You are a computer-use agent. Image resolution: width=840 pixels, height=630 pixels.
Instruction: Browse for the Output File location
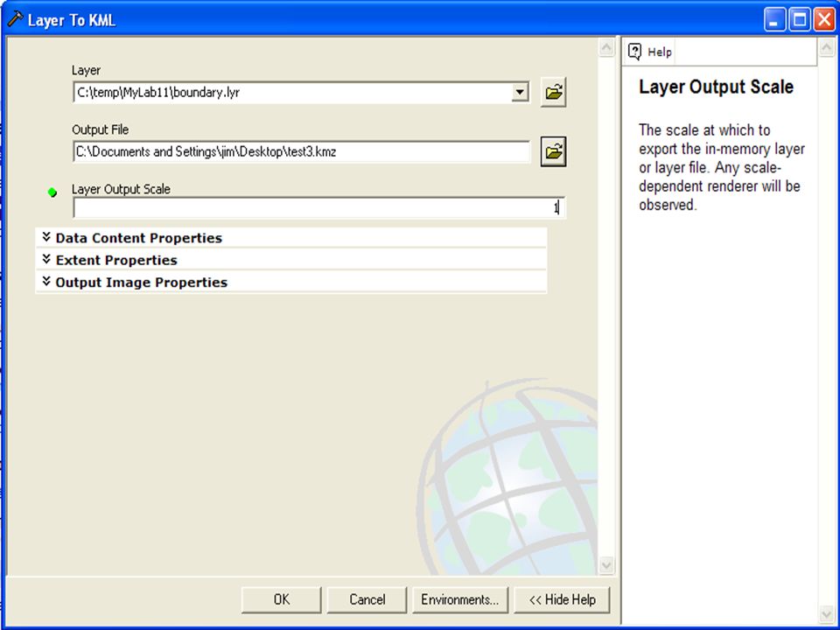pyautogui.click(x=553, y=152)
